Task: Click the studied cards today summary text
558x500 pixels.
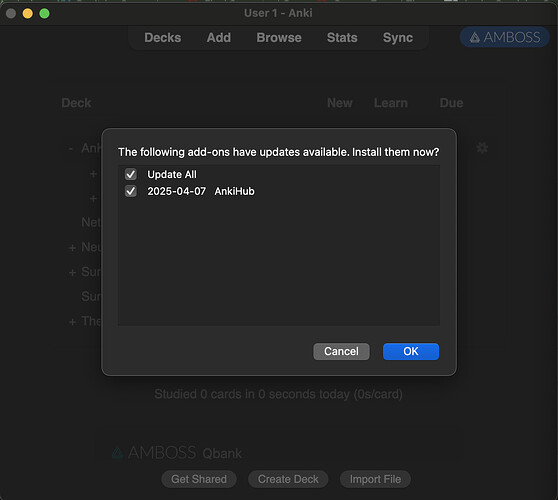Action: point(278,394)
